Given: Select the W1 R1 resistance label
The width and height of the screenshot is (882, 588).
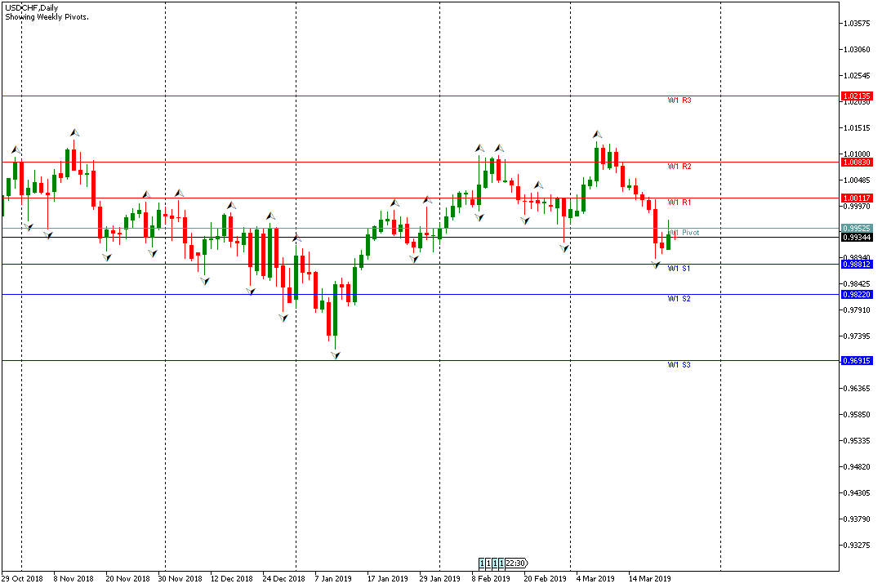Looking at the screenshot, I should tap(679, 202).
